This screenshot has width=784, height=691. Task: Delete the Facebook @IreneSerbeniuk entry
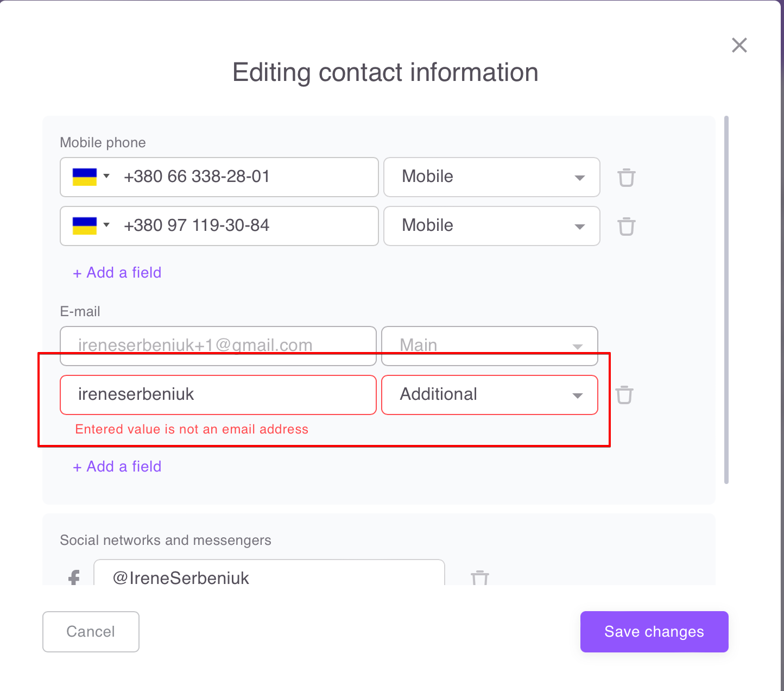click(x=479, y=578)
